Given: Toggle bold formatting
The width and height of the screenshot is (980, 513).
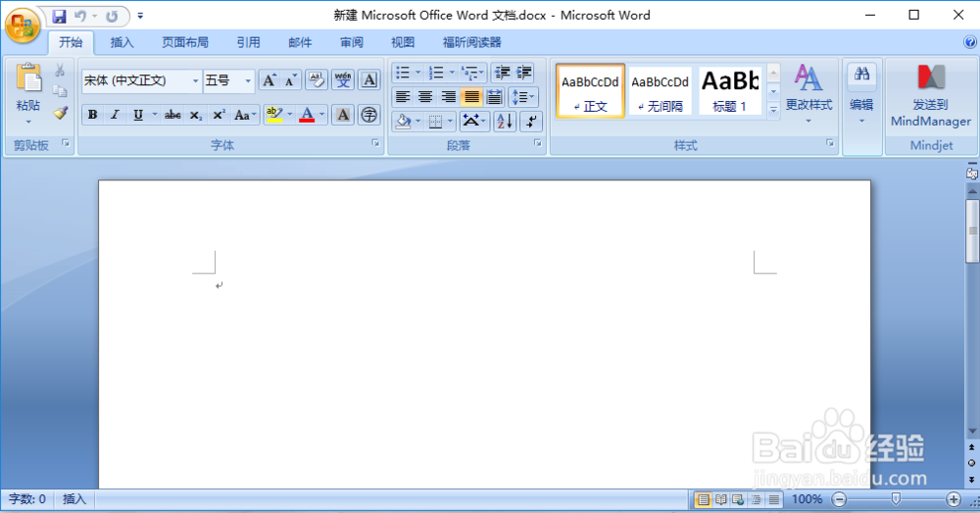Looking at the screenshot, I should coord(92,115).
